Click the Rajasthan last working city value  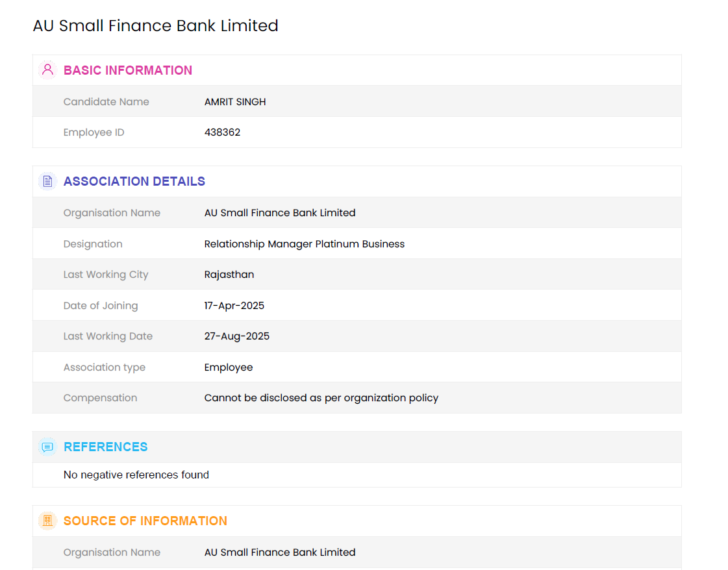[229, 275]
